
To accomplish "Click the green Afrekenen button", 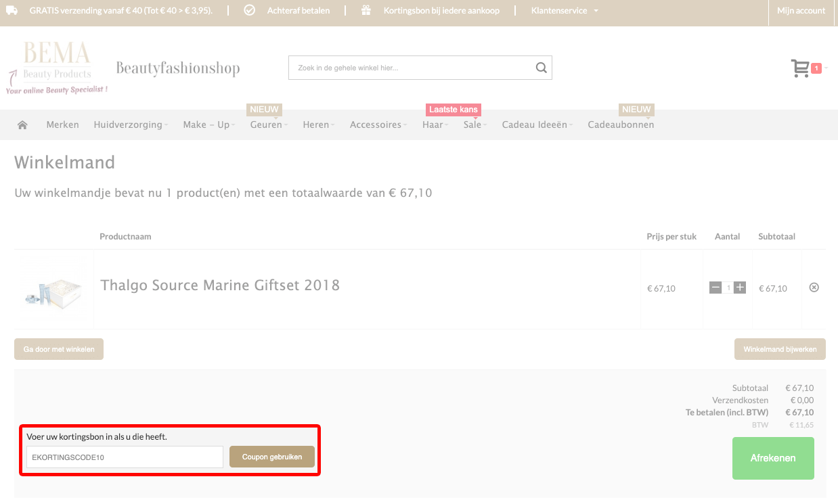I will [773, 458].
